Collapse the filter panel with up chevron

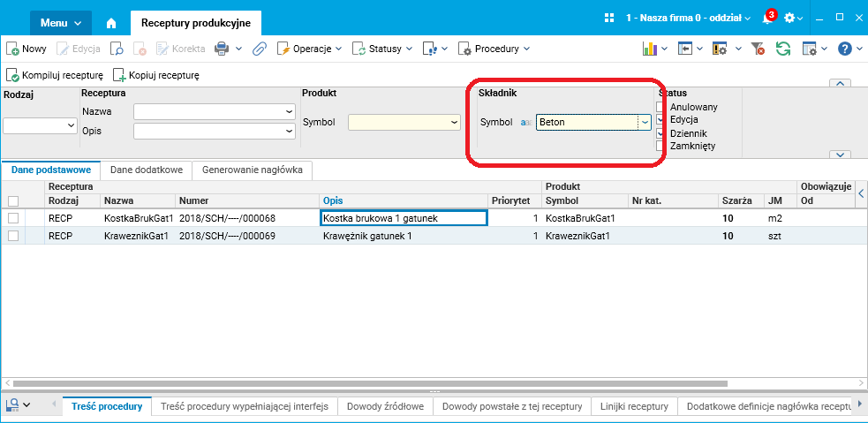840,83
